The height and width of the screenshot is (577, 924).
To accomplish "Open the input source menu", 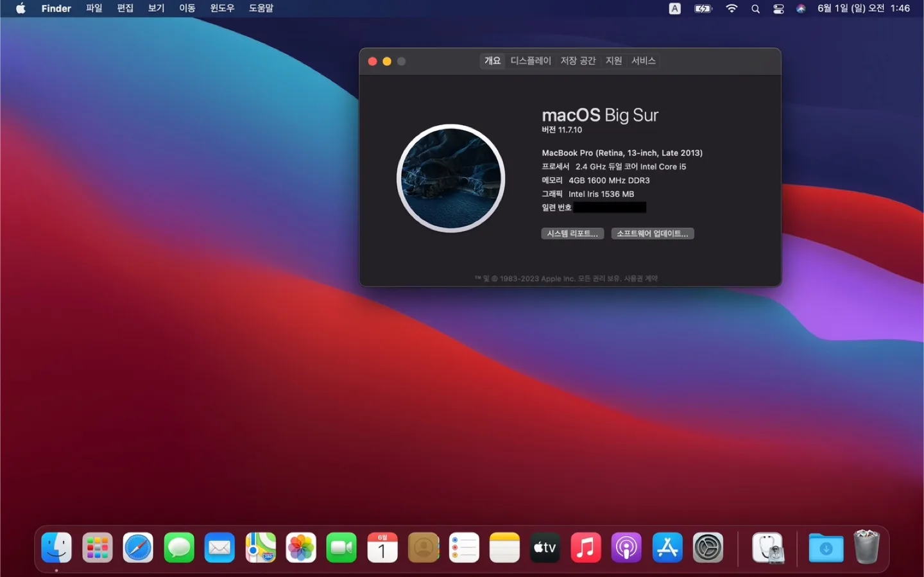I will 675,9.
